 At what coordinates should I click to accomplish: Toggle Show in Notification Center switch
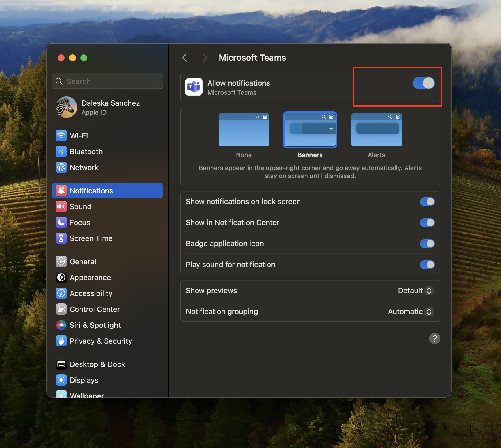427,223
